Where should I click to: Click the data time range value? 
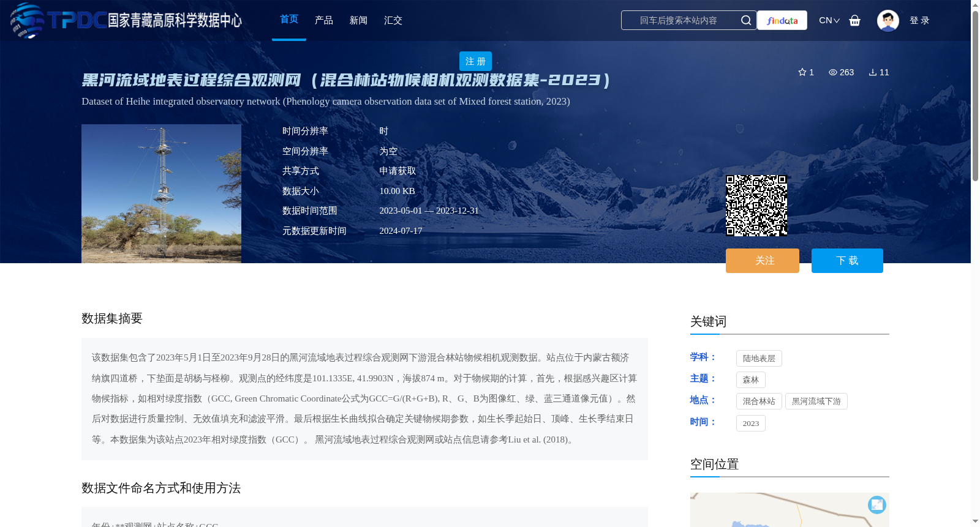click(429, 211)
